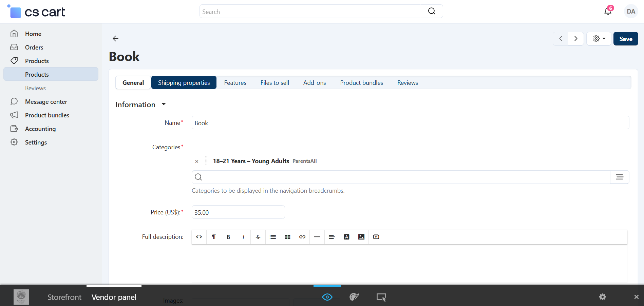Open the HTML source code view
This screenshot has width=644, height=306.
click(199, 237)
